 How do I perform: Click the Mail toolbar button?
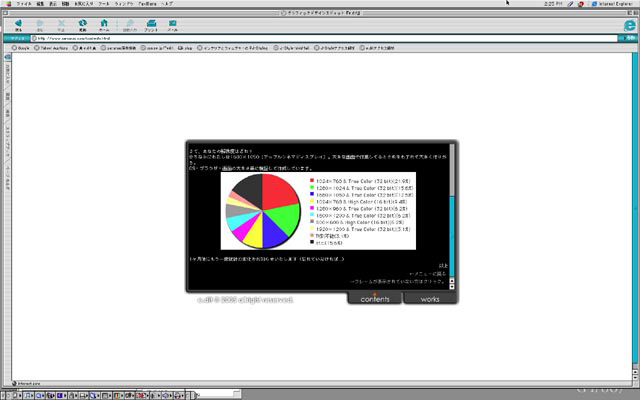[173, 25]
